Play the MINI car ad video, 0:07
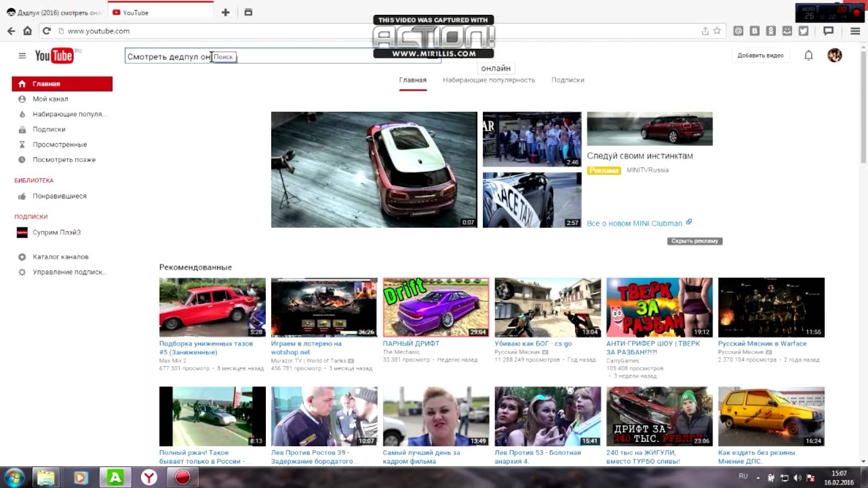 click(374, 169)
